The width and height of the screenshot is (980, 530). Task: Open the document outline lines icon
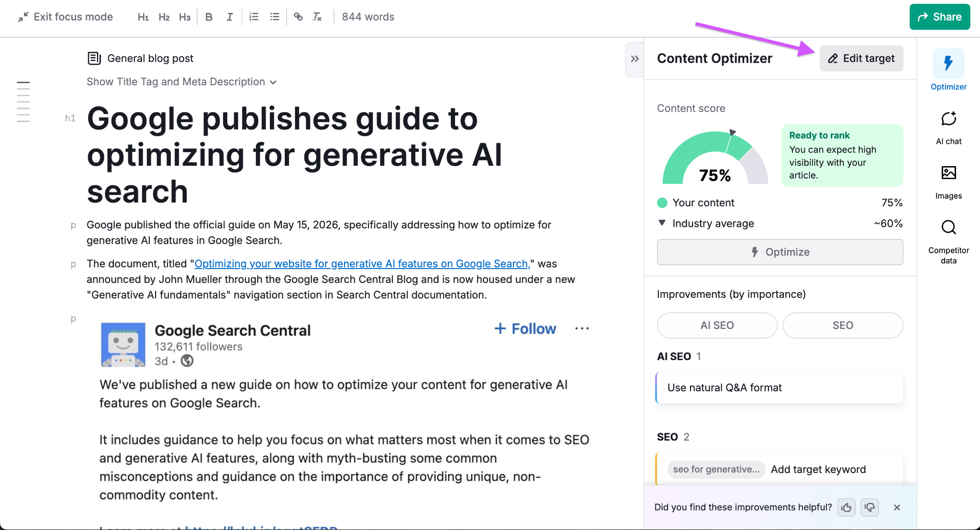23,102
